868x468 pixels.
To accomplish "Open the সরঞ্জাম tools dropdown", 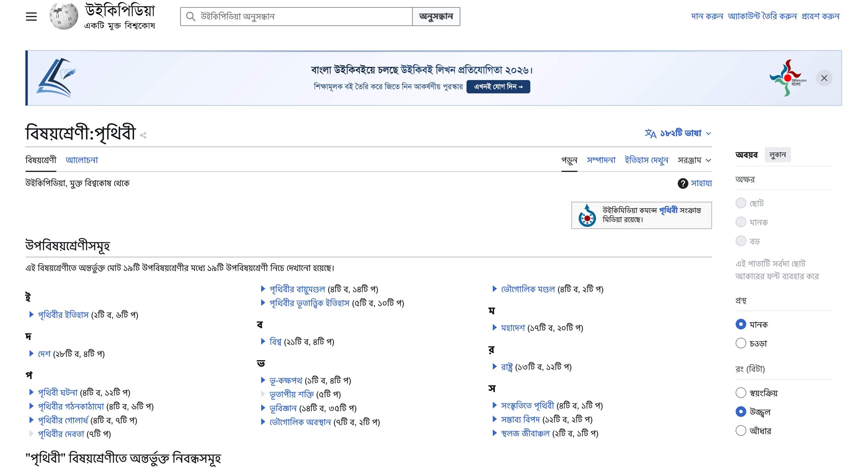I will (x=694, y=160).
